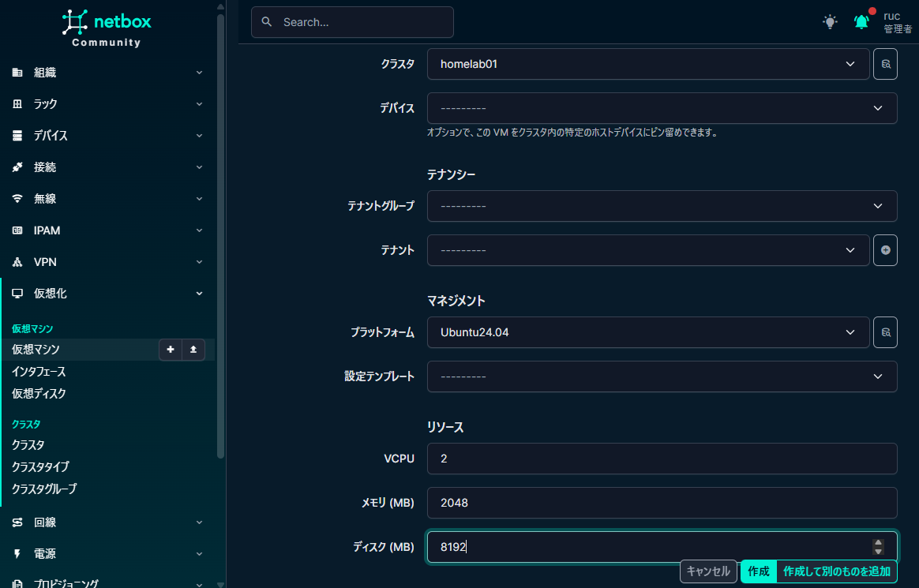This screenshot has width=919, height=588.
Task: Import virtual machines with upload icon
Action: click(193, 350)
